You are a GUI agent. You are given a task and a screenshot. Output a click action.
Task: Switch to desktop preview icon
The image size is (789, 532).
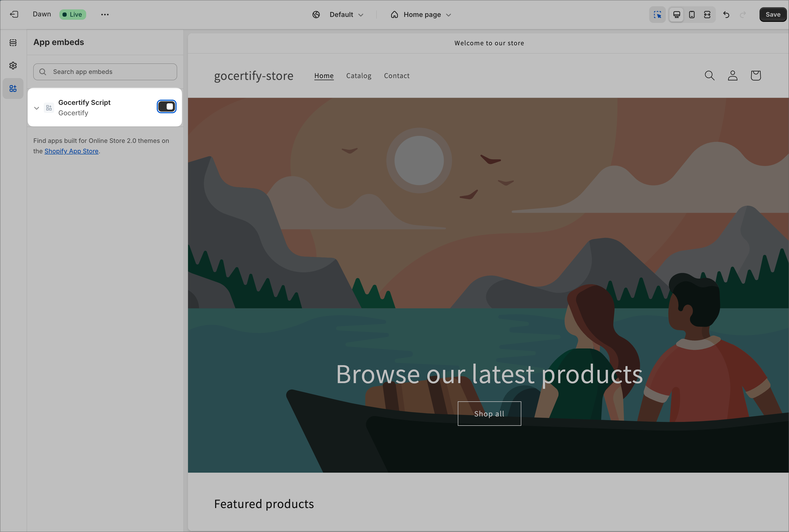tap(676, 15)
